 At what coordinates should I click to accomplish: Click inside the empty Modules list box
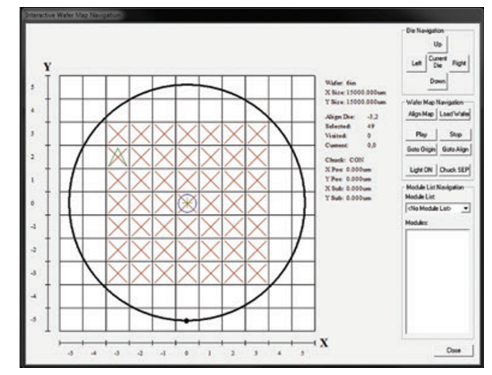[x=437, y=282]
